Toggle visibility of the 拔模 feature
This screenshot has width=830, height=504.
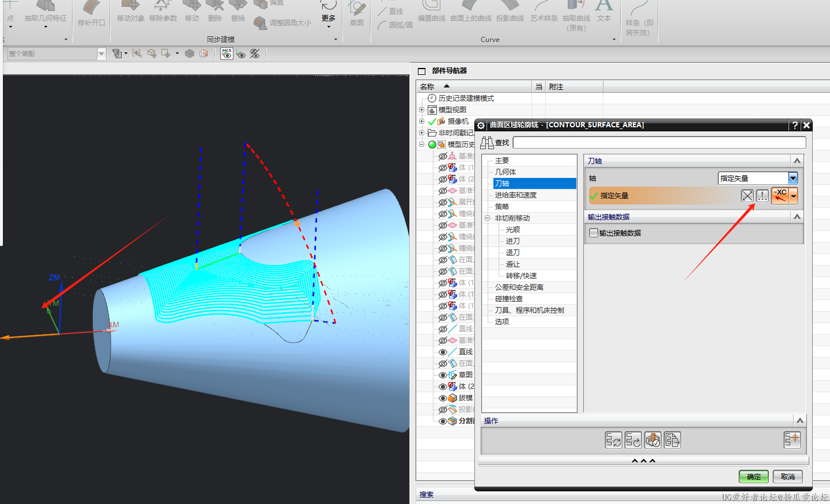(443, 398)
